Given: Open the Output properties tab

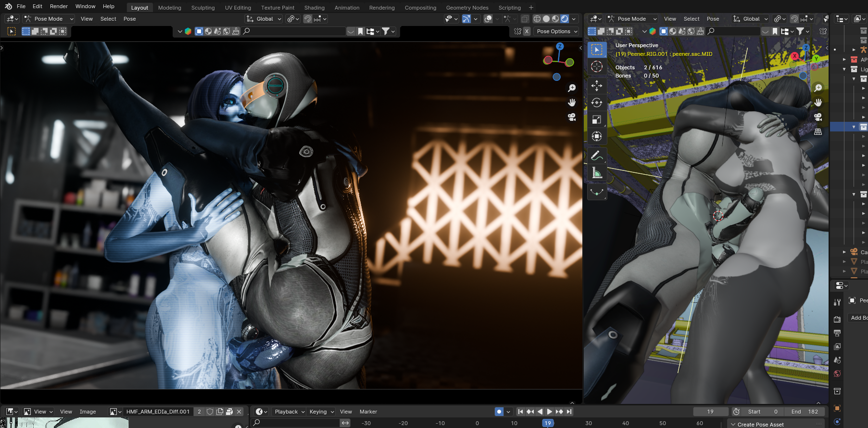Looking at the screenshot, I should pos(837,333).
